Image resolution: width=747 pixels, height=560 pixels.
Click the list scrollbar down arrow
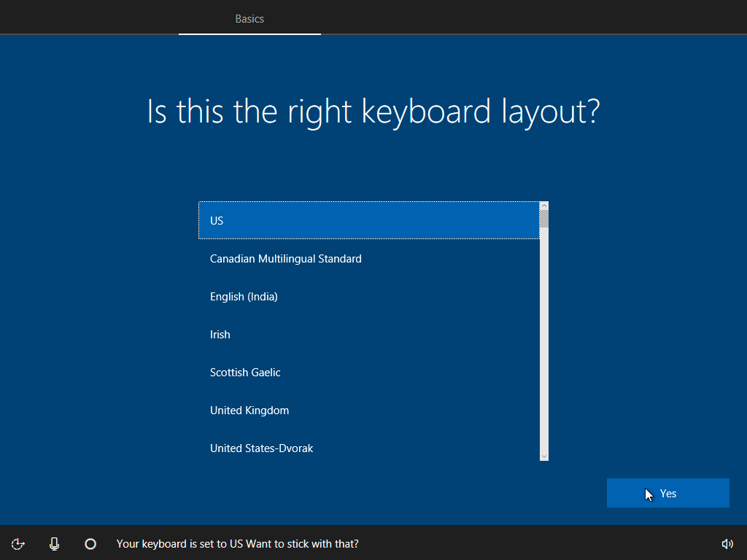coord(544,456)
